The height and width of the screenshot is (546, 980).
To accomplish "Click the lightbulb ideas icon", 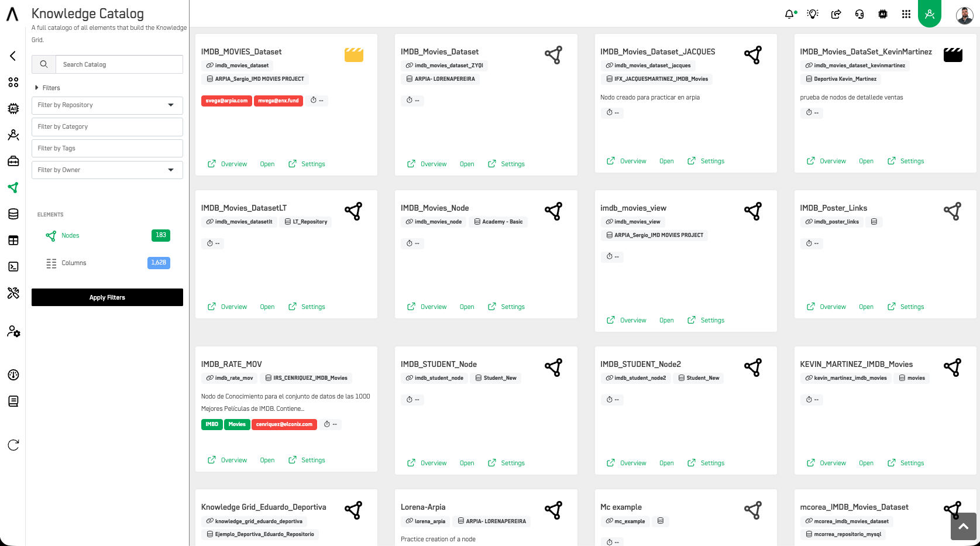I will tap(813, 14).
